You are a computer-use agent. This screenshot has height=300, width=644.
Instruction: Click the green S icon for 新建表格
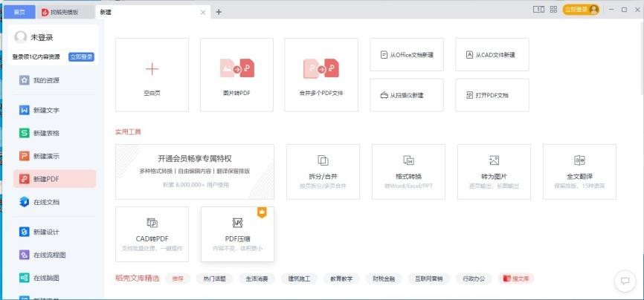pyautogui.click(x=25, y=133)
